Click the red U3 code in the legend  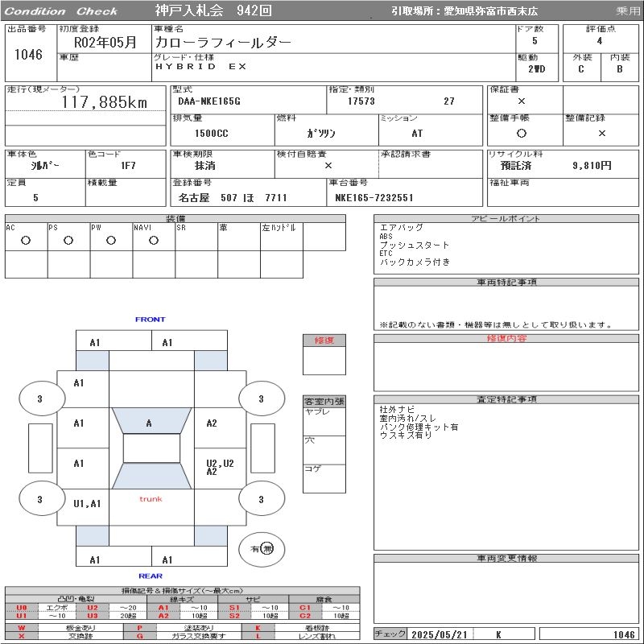93,616
